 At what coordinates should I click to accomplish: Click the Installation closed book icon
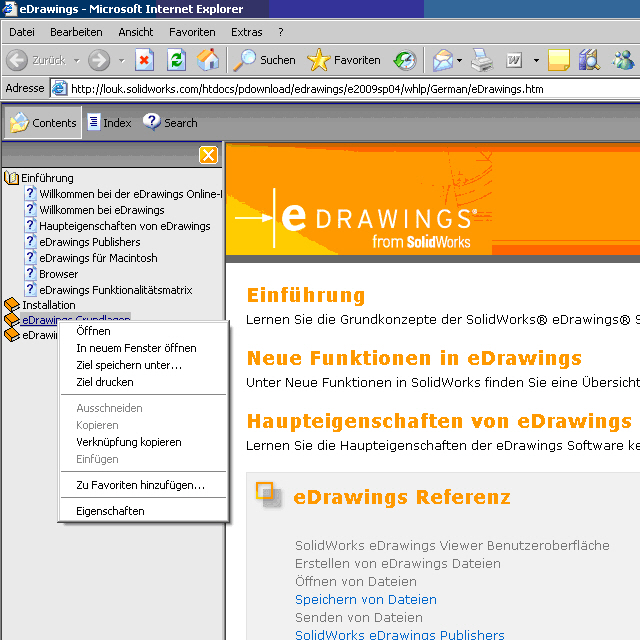[x=11, y=304]
